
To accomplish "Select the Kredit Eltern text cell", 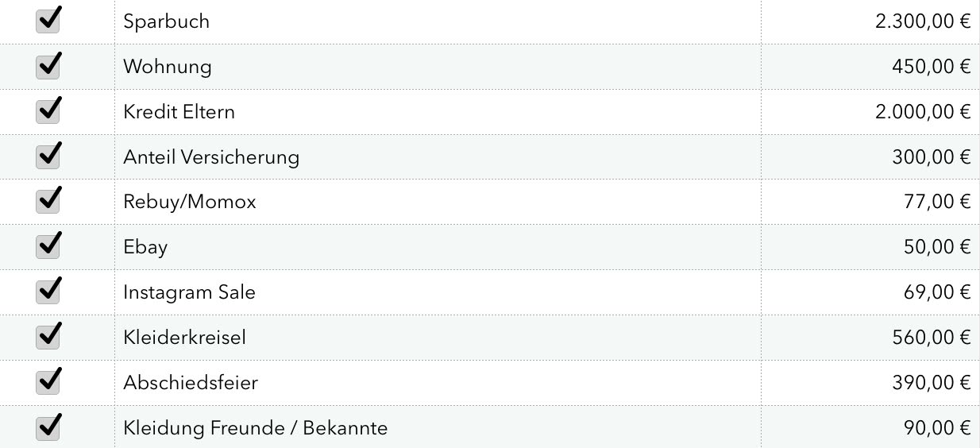I will tap(438, 112).
